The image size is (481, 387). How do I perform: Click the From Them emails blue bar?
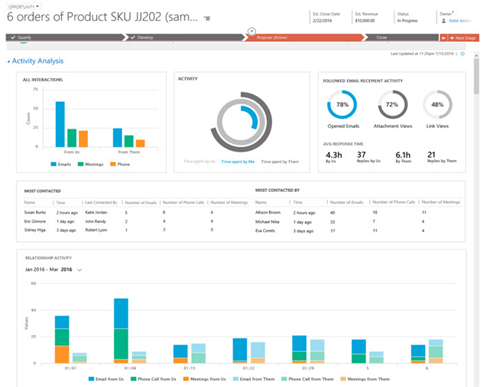tap(117, 137)
